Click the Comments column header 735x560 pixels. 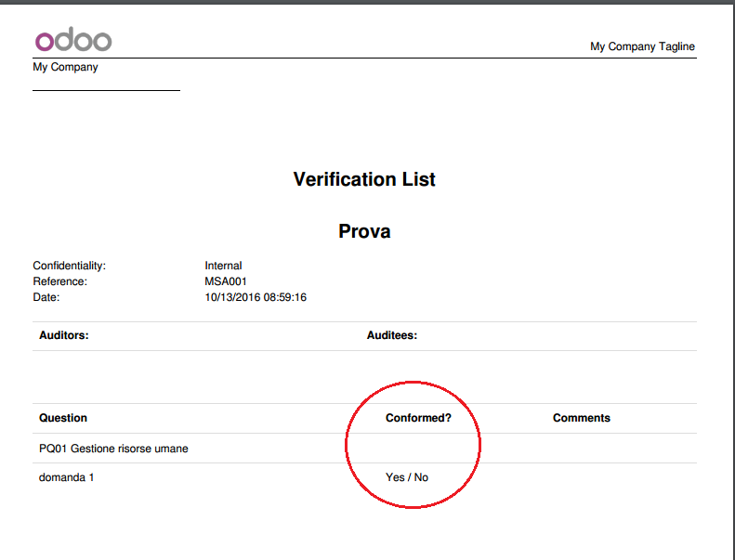coord(582,418)
